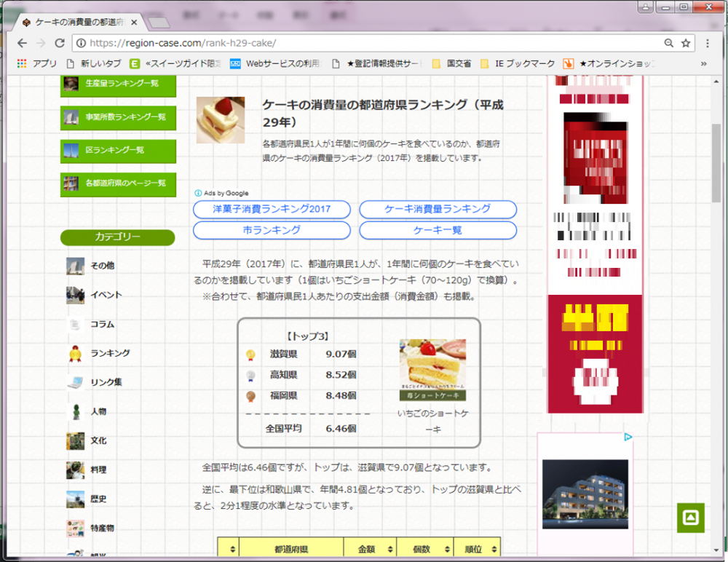Sort table by 金額 column arrows

[390, 550]
